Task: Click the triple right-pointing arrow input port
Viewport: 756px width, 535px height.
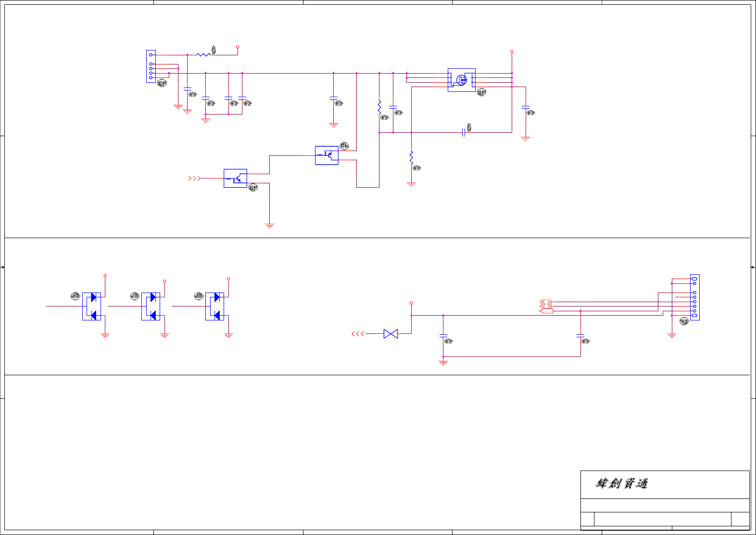Action: (x=194, y=178)
